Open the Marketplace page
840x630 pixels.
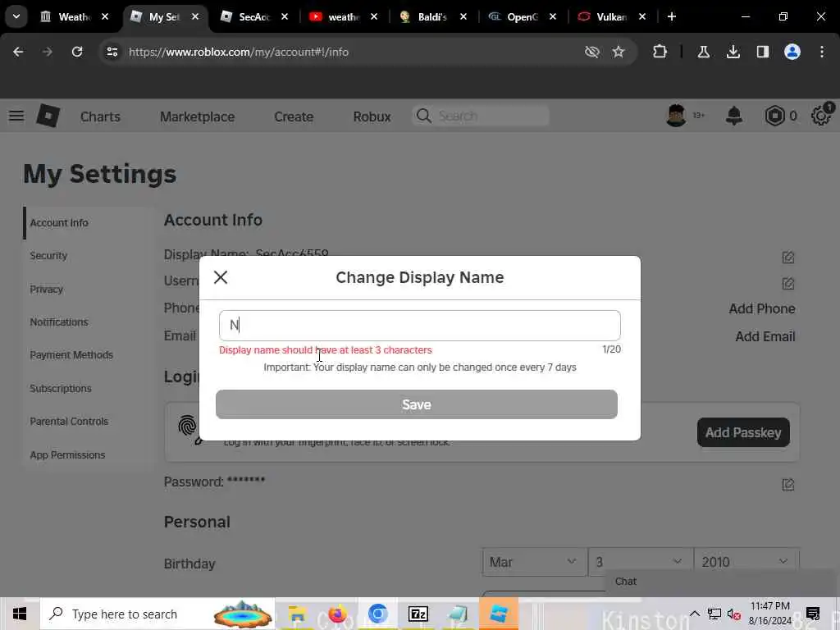(197, 116)
